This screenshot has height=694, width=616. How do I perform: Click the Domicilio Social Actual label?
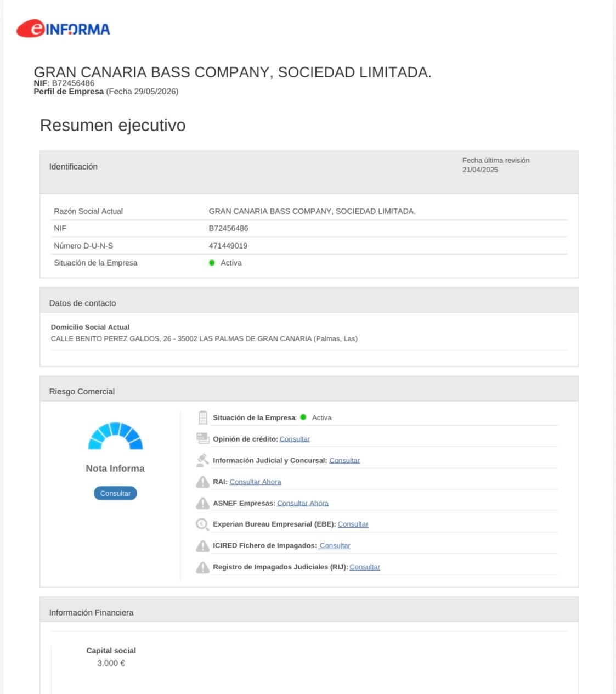(x=90, y=327)
